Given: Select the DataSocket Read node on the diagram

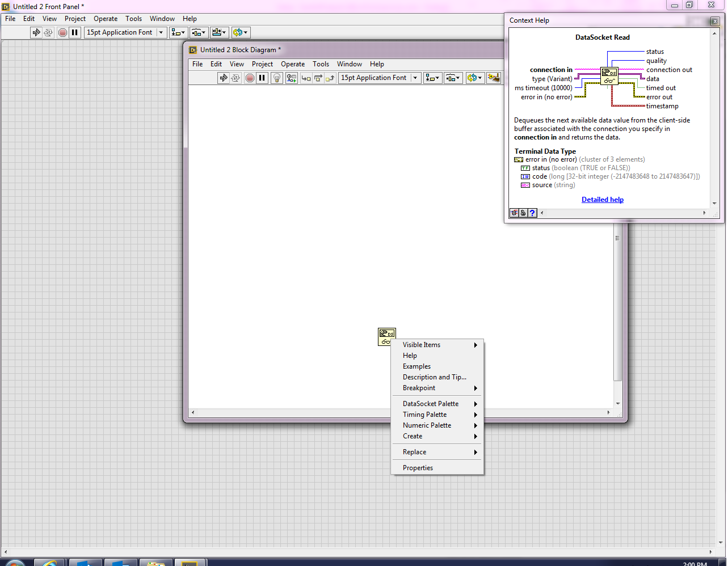Looking at the screenshot, I should (x=386, y=337).
